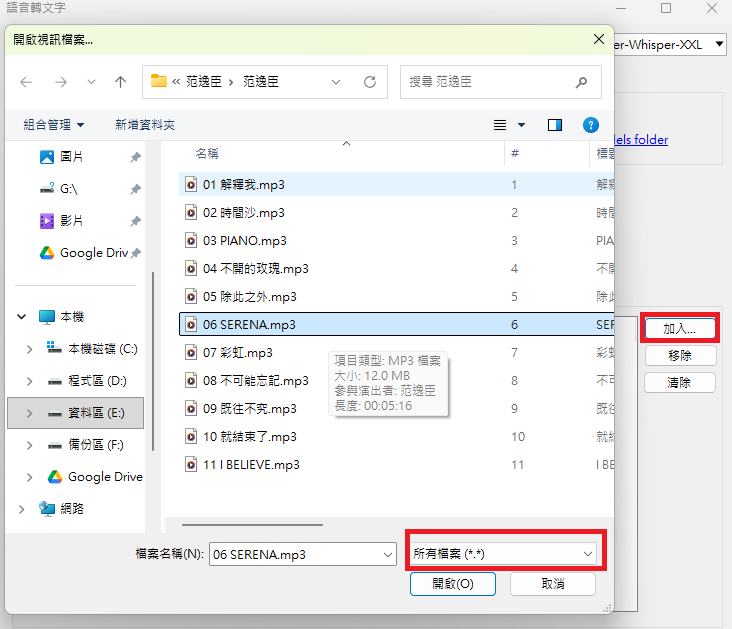This screenshot has height=629, width=732.
Task: Open 影片 in quick access
Action: click(x=71, y=220)
